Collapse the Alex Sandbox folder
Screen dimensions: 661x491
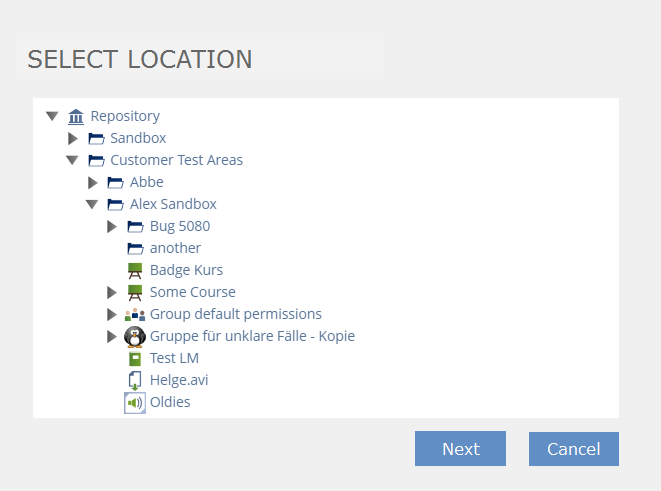[92, 204]
